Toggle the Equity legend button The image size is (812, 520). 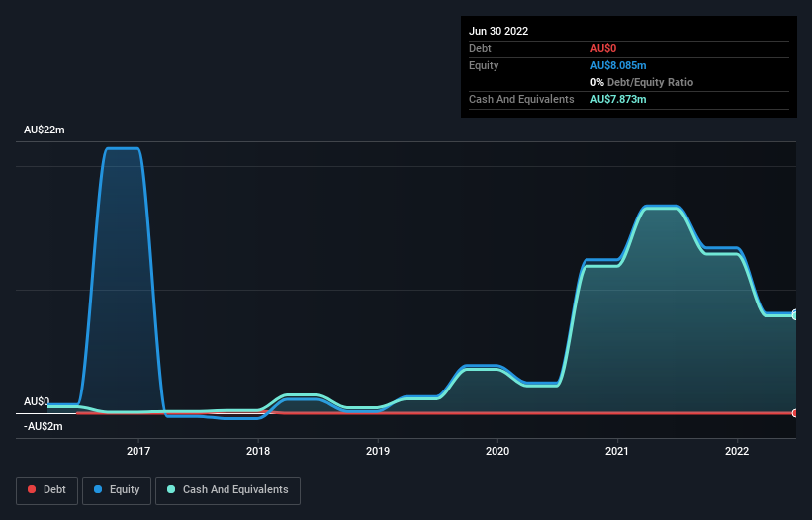[x=117, y=490]
